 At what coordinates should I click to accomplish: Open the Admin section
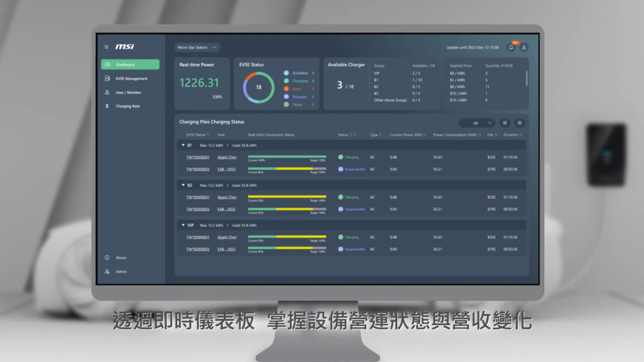[x=121, y=271]
